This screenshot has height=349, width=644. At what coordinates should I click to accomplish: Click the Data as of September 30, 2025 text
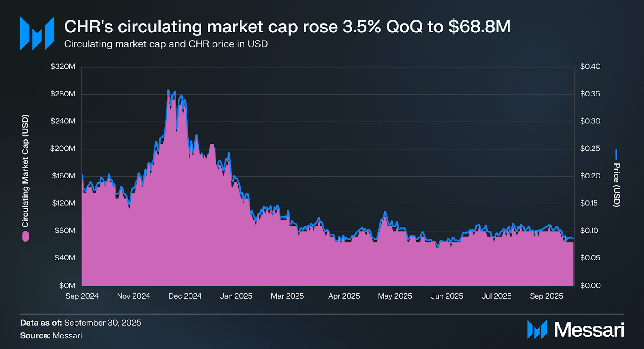(x=81, y=323)
